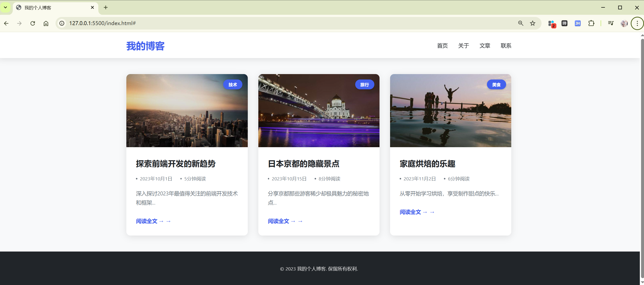Reload the page with refresh icon
The height and width of the screenshot is (285, 644).
tap(33, 23)
